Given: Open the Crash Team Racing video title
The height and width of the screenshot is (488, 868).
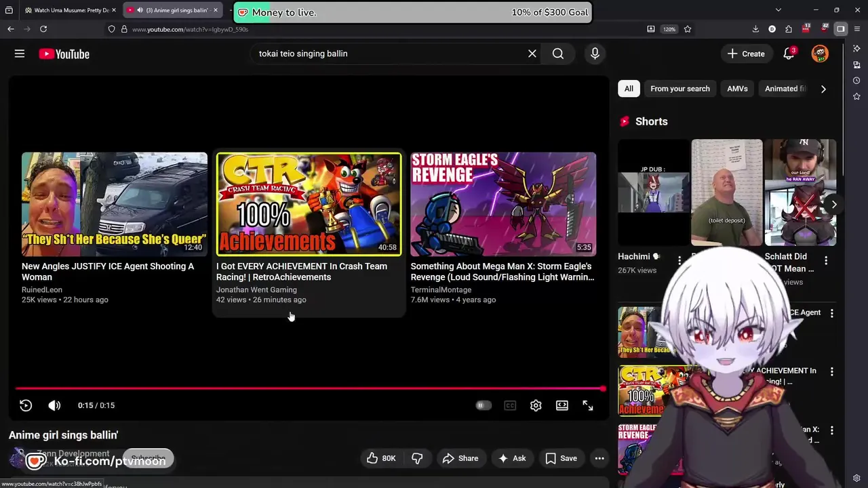Looking at the screenshot, I should pyautogui.click(x=302, y=272).
